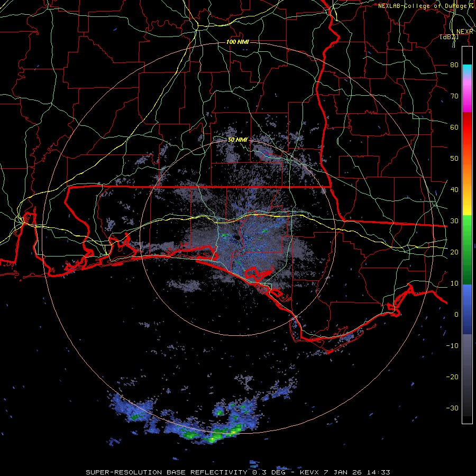476x476 pixels.
Task: Click the 30 value on reflectivity scale
Action: [x=454, y=221]
